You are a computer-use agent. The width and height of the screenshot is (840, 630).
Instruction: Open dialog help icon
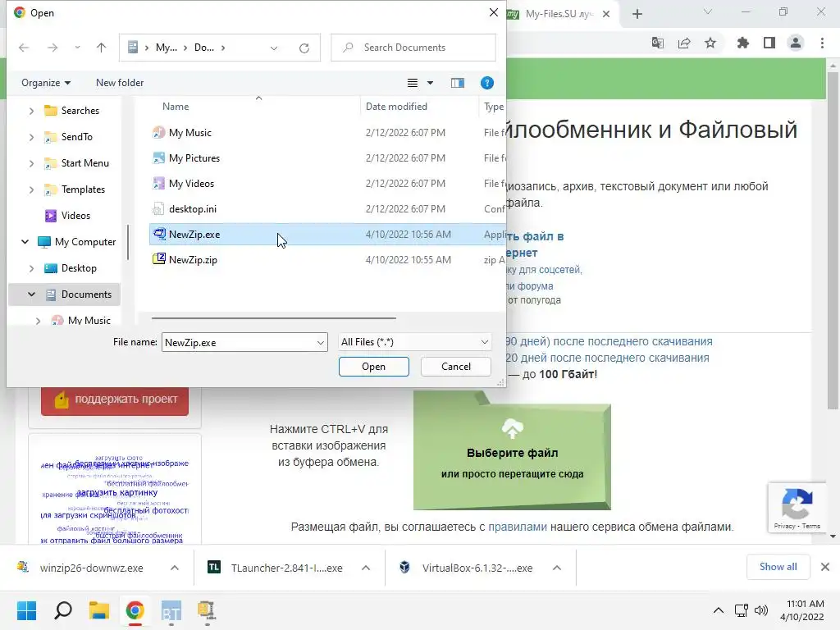click(x=487, y=83)
